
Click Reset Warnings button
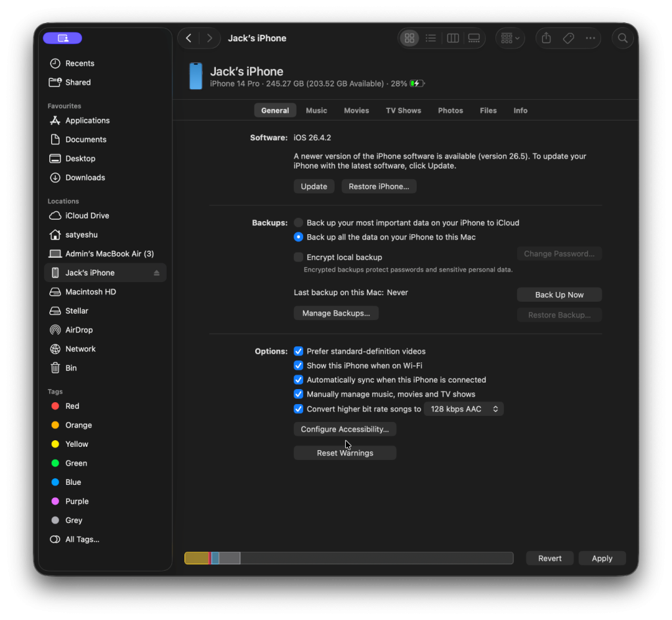(345, 453)
